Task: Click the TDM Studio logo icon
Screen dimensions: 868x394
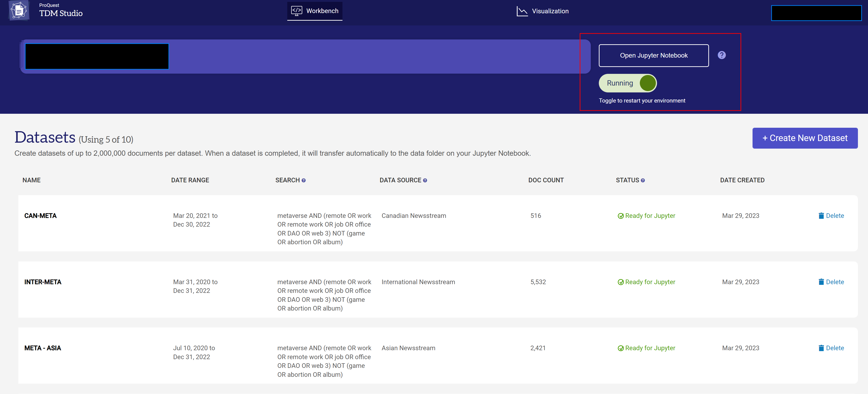Action: pos(19,11)
